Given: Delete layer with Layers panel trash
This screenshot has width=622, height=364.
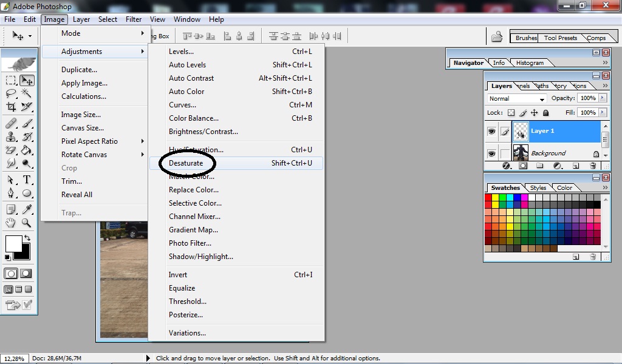Looking at the screenshot, I should click(x=593, y=166).
